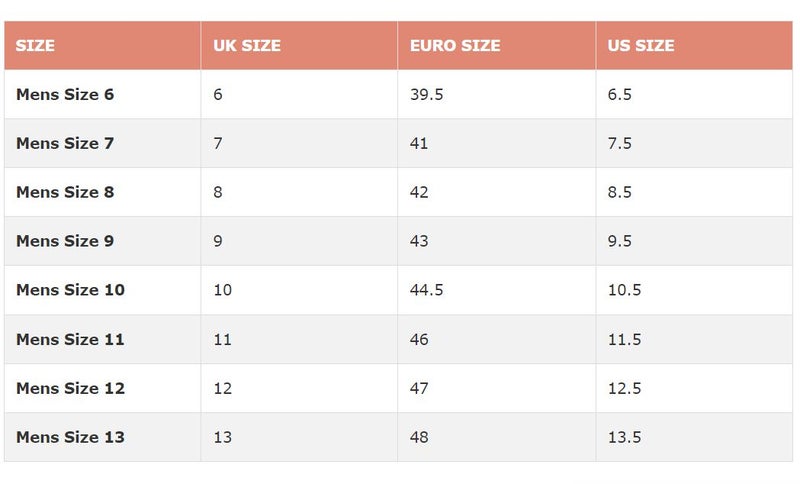800x484 pixels.
Task: Select the US size 6.5 value
Action: 619,94
